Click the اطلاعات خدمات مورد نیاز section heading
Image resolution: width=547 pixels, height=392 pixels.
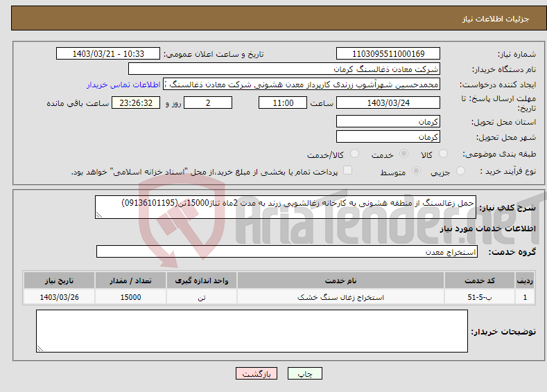click(x=487, y=229)
